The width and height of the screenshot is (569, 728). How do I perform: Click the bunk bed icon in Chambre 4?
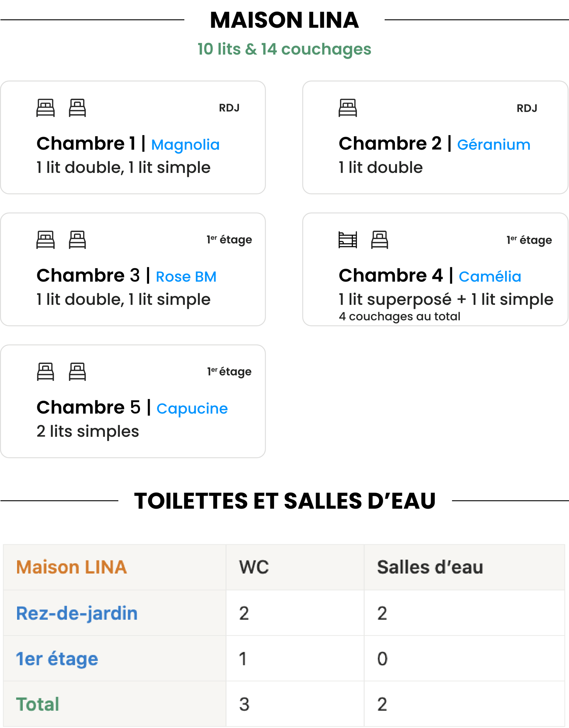tap(348, 240)
